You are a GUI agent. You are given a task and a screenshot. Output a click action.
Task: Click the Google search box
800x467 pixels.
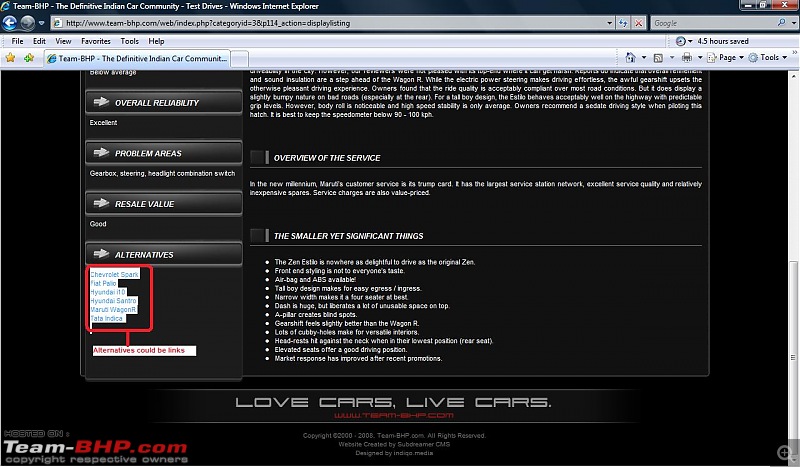coord(714,23)
